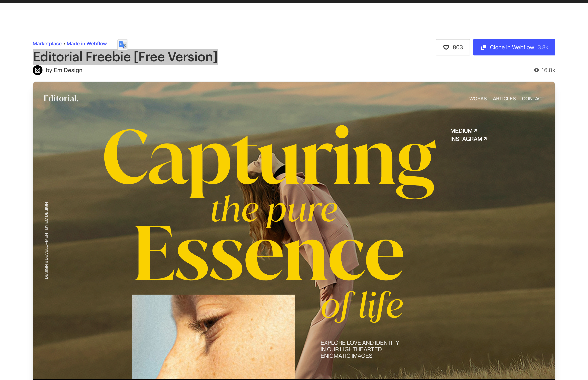
Task: Click the Em Design avatar logo
Action: [x=38, y=70]
